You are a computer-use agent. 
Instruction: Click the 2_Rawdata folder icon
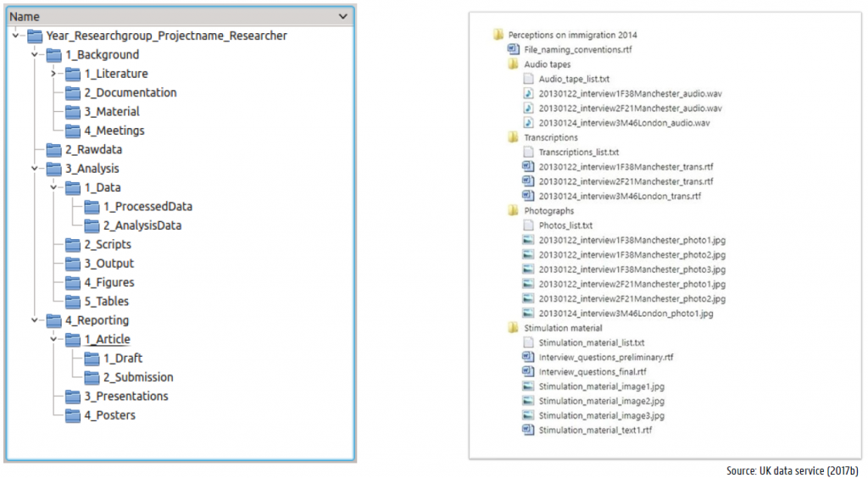tap(54, 150)
